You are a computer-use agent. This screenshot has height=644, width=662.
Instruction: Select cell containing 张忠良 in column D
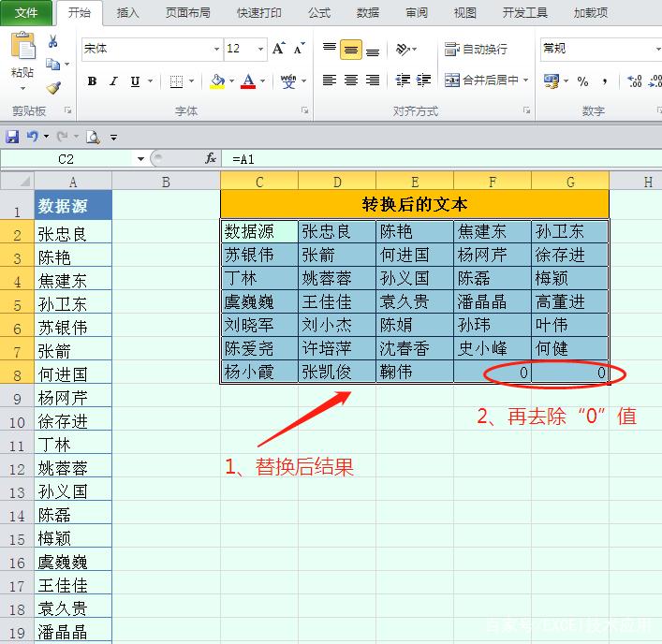pyautogui.click(x=337, y=232)
